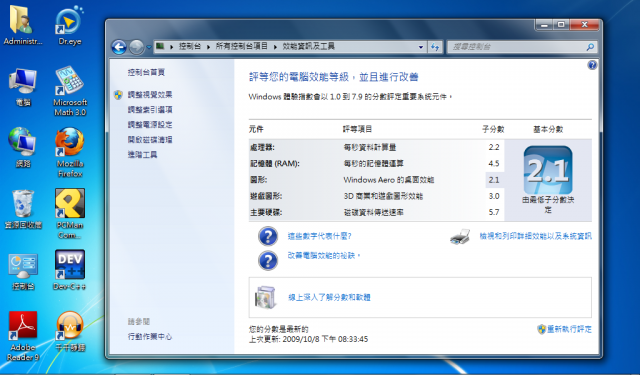Minimize the control panel window
The image size is (640, 375).
pyautogui.click(x=544, y=25)
